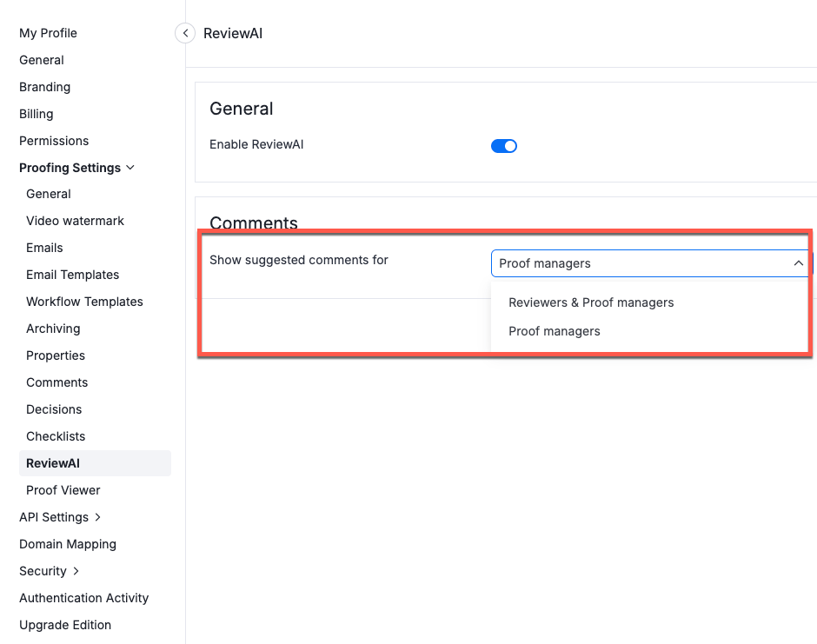Go to Branding settings
Image resolution: width=817 pixels, height=644 pixels.
(x=44, y=87)
